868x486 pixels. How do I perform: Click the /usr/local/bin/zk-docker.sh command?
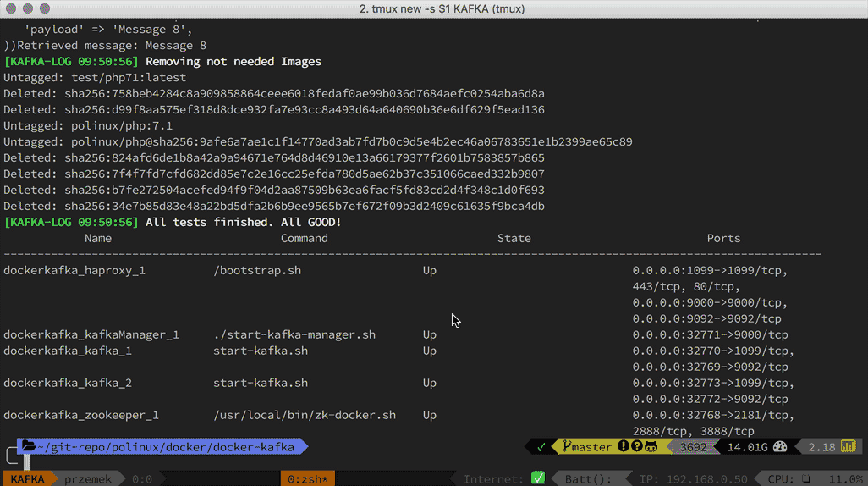pos(305,415)
